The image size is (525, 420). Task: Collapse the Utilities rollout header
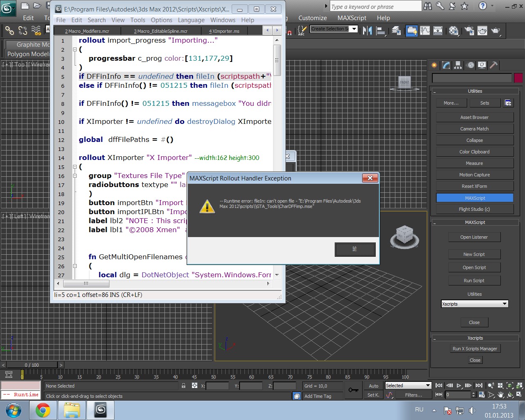pos(475,91)
